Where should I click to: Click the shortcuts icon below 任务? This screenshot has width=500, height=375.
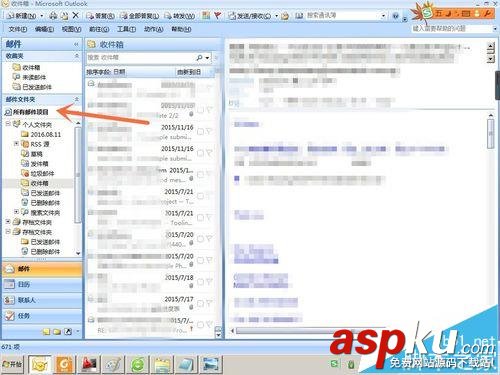[x=68, y=332]
